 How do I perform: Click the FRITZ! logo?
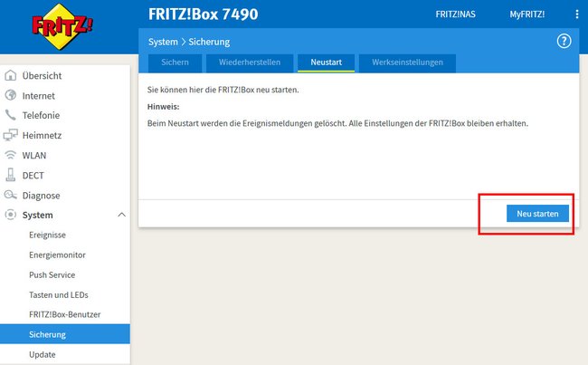pyautogui.click(x=62, y=26)
